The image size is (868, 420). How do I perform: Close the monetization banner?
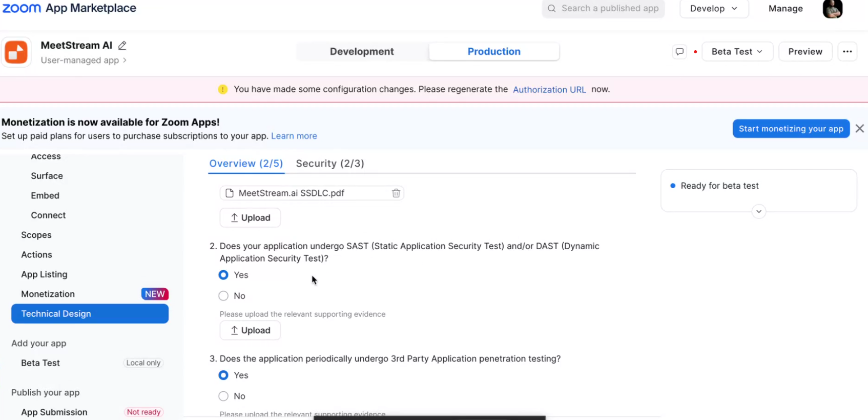[x=860, y=129]
